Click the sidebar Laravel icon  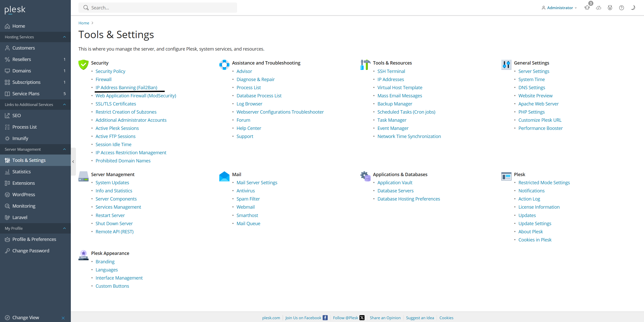coord(7,217)
